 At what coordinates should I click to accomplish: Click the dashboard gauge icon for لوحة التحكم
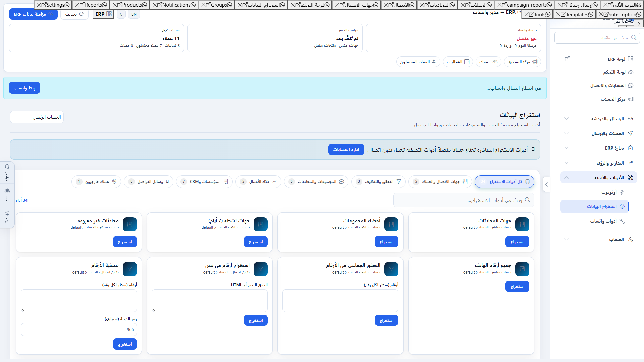tap(631, 72)
